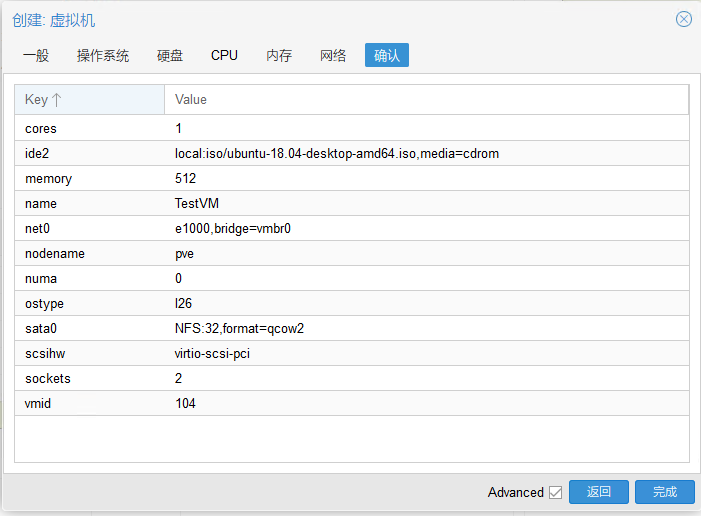Toggle the Advanced checkbox
The height and width of the screenshot is (516, 701).
[555, 492]
